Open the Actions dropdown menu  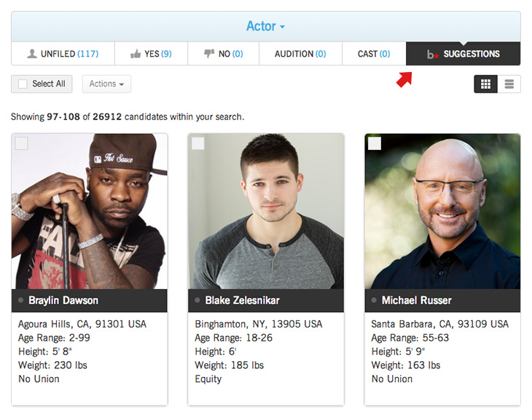click(106, 84)
